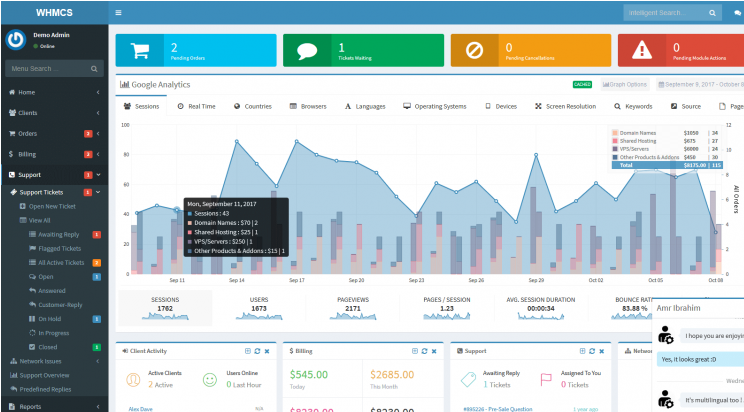Viewport: 744px width, 412px height.
Task: Switch to the Browsers tab
Action: pos(308,106)
